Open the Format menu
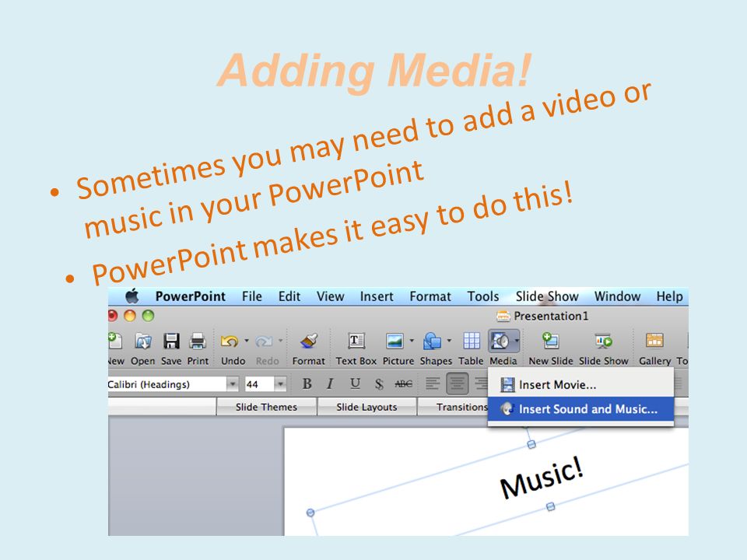 point(430,296)
